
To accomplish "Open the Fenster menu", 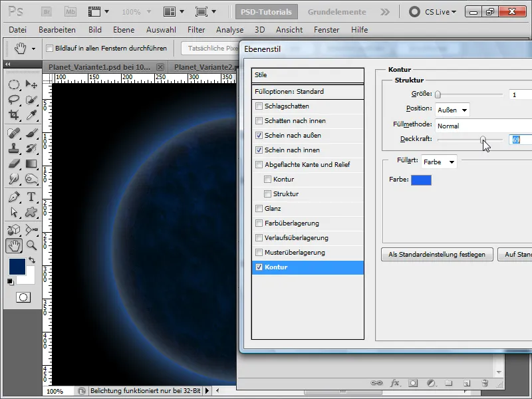I will pyautogui.click(x=327, y=30).
